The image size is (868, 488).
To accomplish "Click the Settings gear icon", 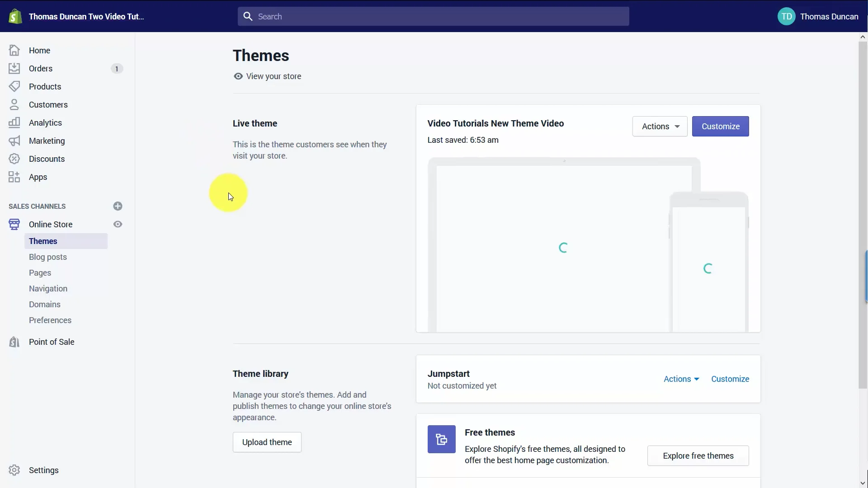I will [14, 470].
